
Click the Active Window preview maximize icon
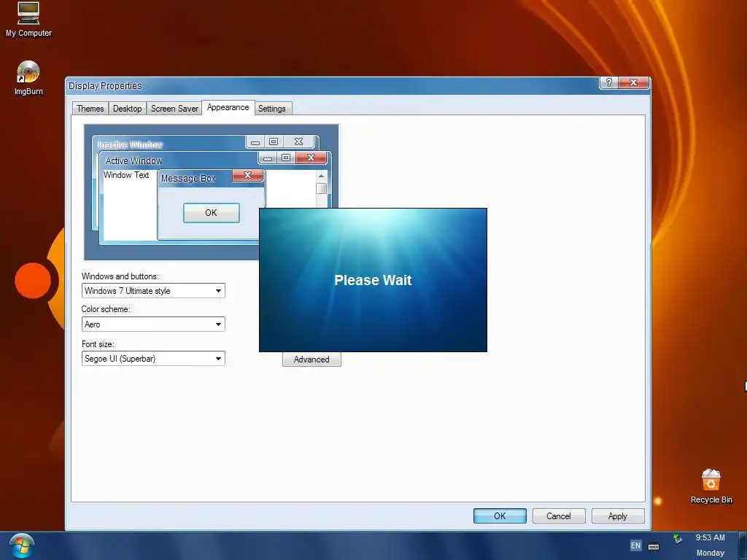pyautogui.click(x=286, y=157)
